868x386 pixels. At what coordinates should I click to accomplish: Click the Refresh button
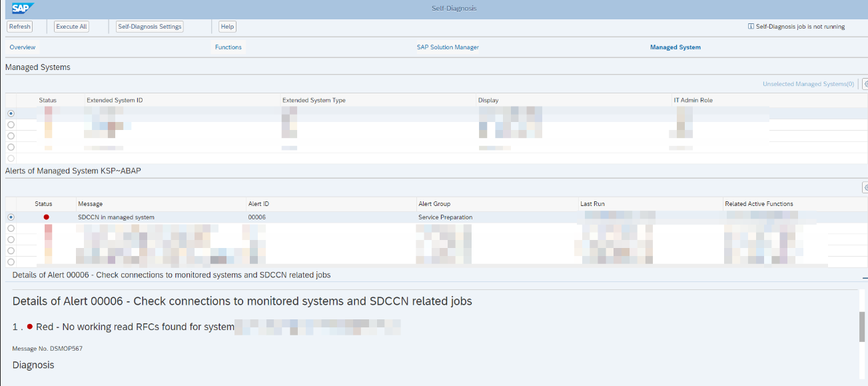coord(20,27)
